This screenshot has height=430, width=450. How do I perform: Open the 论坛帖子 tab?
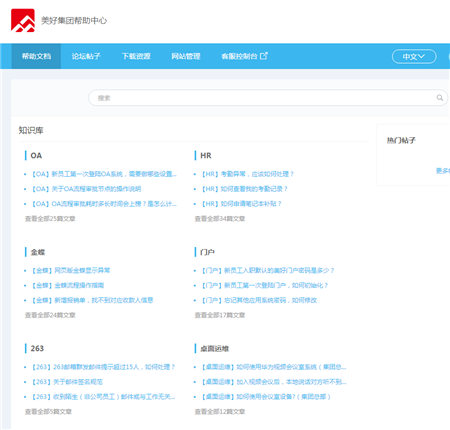pos(86,56)
